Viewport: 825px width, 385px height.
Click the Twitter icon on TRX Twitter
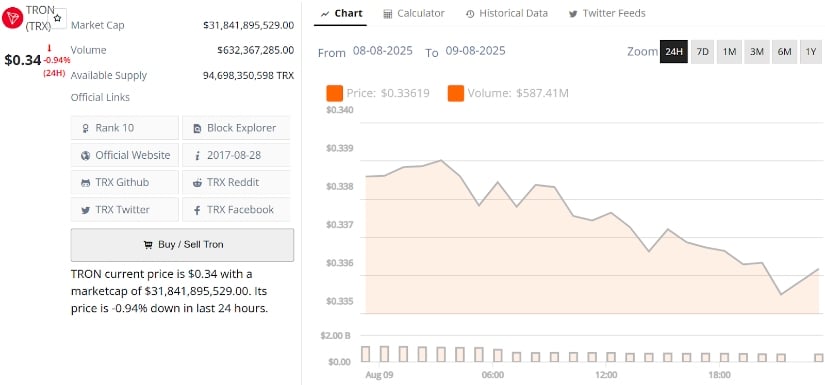coord(85,210)
